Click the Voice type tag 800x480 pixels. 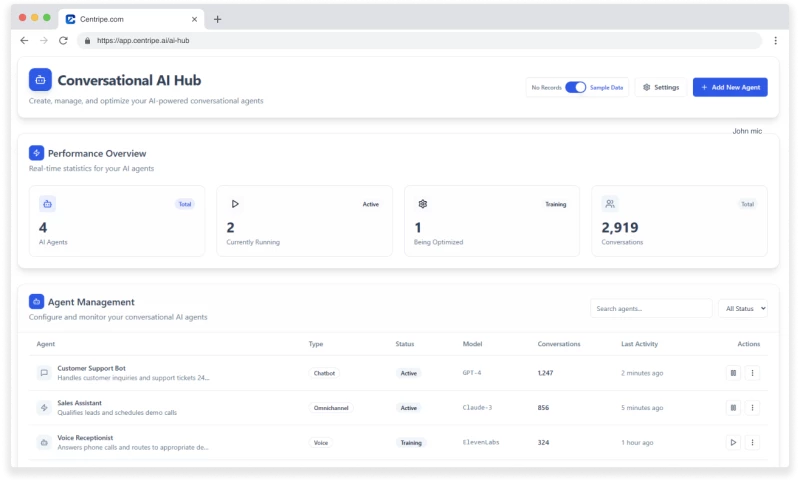[321, 442]
